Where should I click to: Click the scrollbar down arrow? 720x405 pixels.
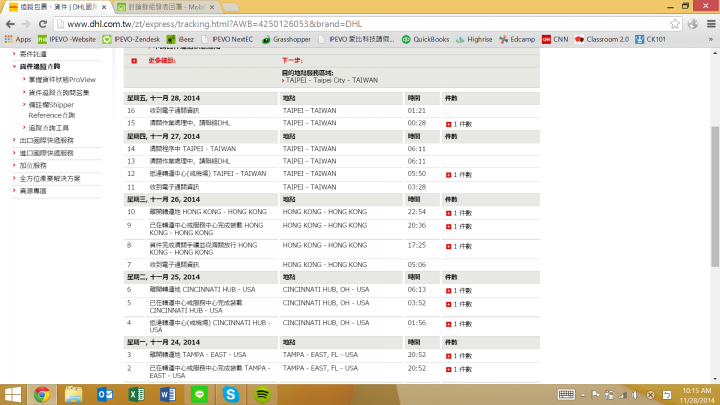[x=715, y=379]
